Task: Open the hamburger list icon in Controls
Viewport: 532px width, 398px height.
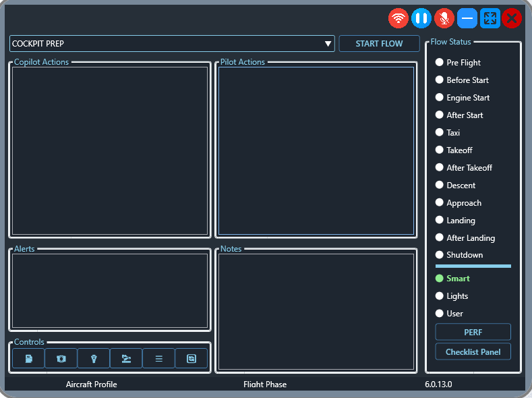Action: pyautogui.click(x=158, y=358)
